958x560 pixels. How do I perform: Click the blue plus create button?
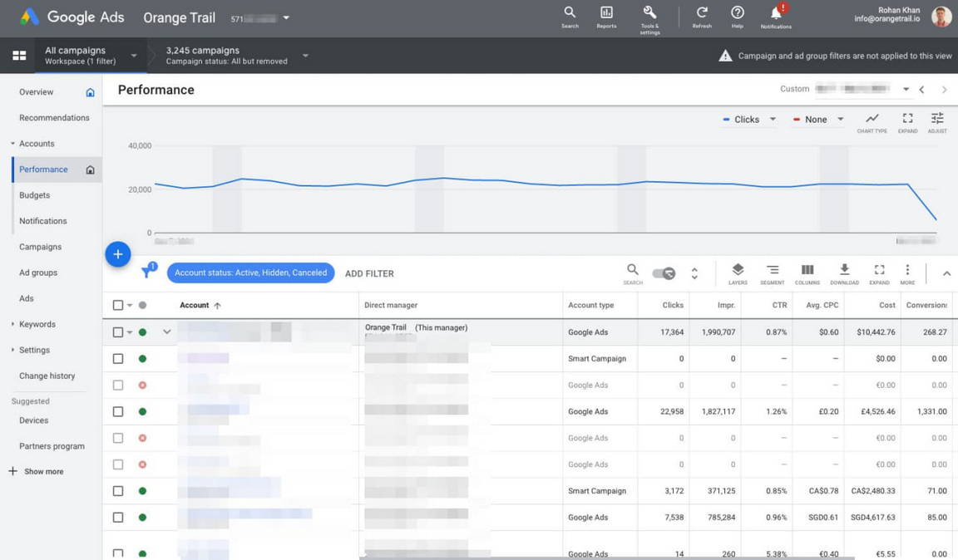coord(118,254)
